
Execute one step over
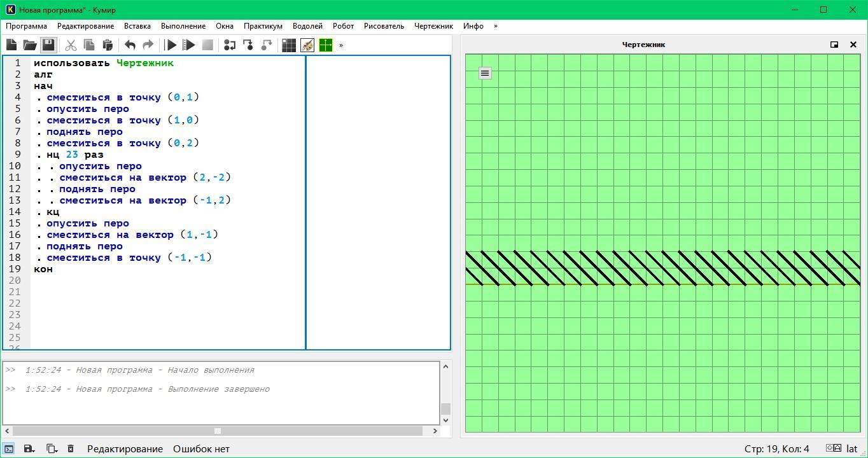click(x=230, y=45)
